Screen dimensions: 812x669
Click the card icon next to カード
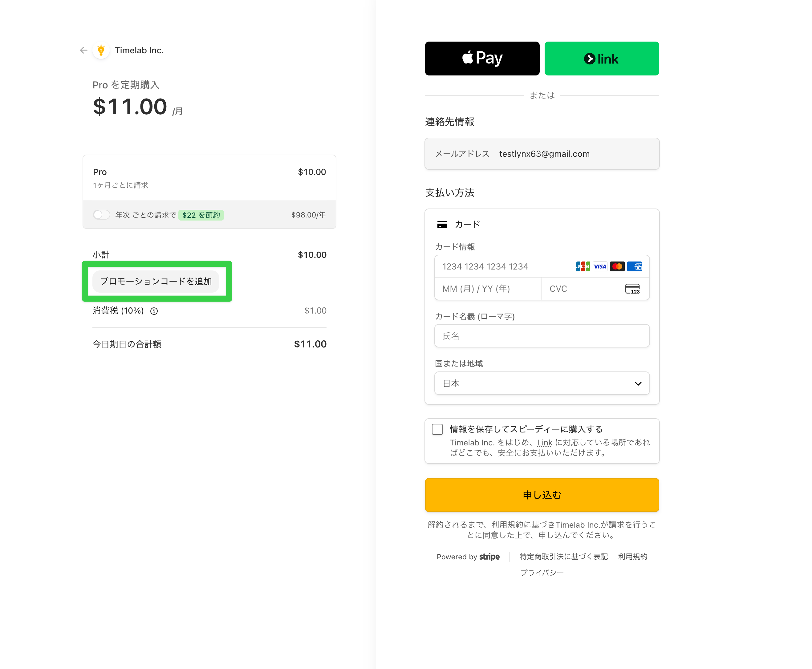(442, 225)
